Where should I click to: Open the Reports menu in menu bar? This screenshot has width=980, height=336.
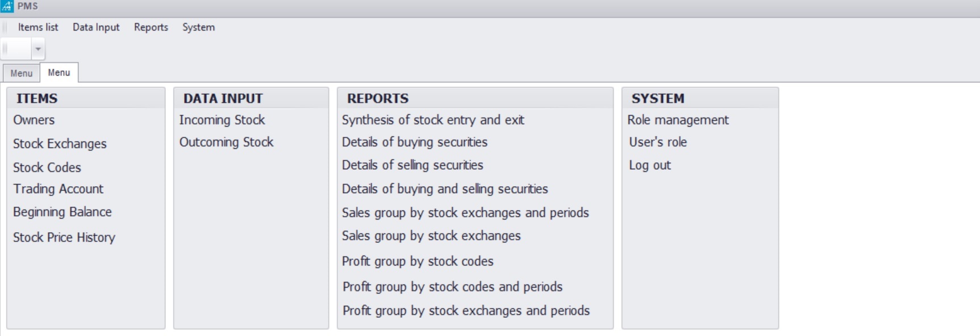(151, 27)
